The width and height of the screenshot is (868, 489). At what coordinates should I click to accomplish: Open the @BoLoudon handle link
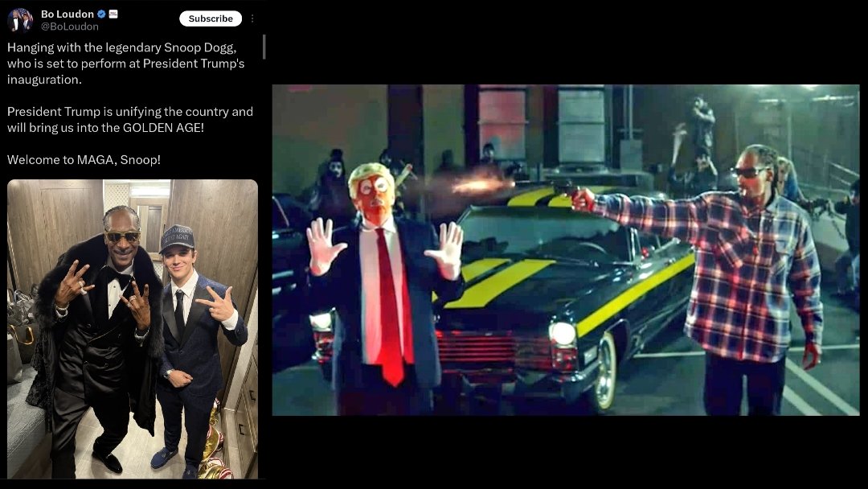70,27
